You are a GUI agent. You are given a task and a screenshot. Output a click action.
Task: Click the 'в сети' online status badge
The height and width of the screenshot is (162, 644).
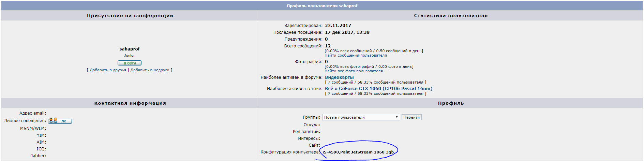point(130,63)
